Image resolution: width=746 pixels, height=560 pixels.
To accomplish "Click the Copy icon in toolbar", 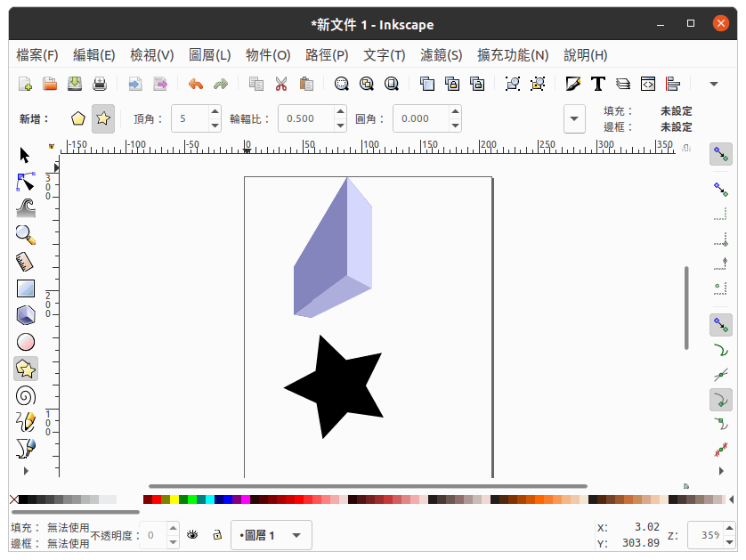I will (x=256, y=85).
